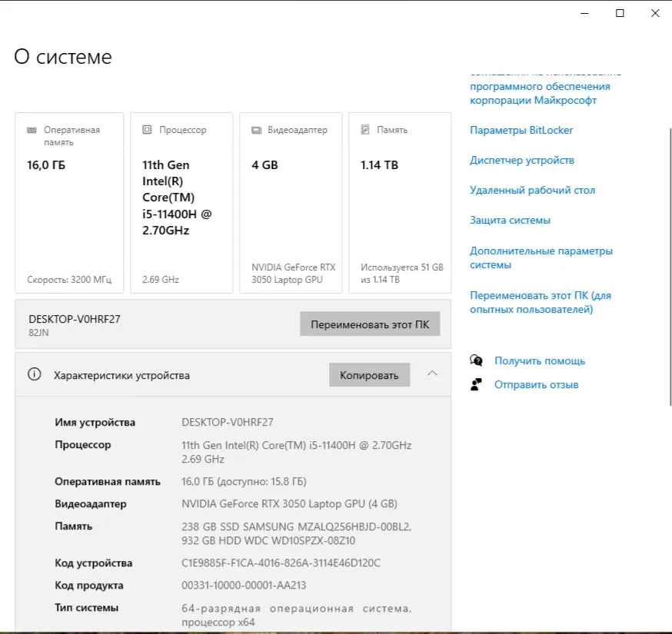Open Параметры BitLocker link
The image size is (672, 634).
(x=521, y=130)
